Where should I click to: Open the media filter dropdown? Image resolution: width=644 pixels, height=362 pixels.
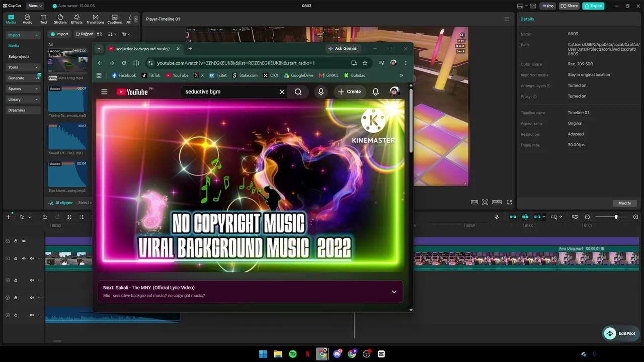point(126,34)
